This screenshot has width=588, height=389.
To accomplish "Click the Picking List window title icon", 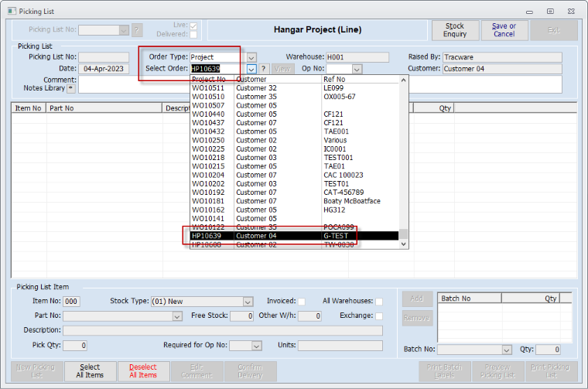I will [x=9, y=11].
